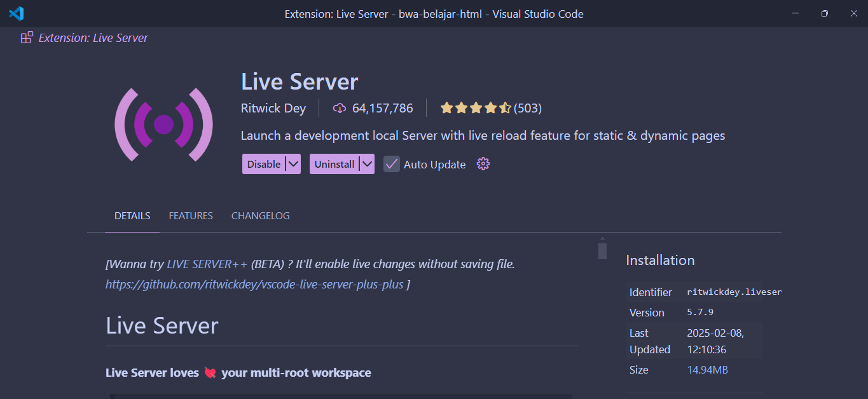Screen dimensions: 868x399
Task: Click the Identifier label
Action: coord(651,292)
